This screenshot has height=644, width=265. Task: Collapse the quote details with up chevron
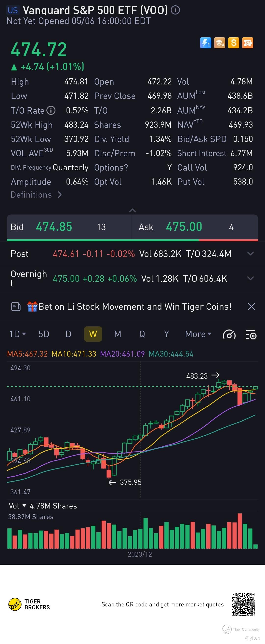tap(132, 210)
